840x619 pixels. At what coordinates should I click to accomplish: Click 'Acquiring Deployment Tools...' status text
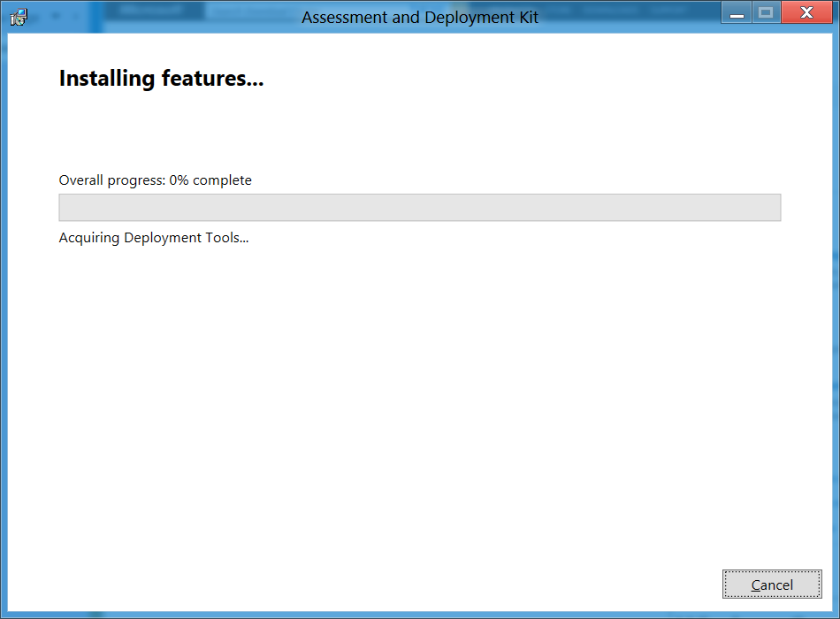click(154, 237)
